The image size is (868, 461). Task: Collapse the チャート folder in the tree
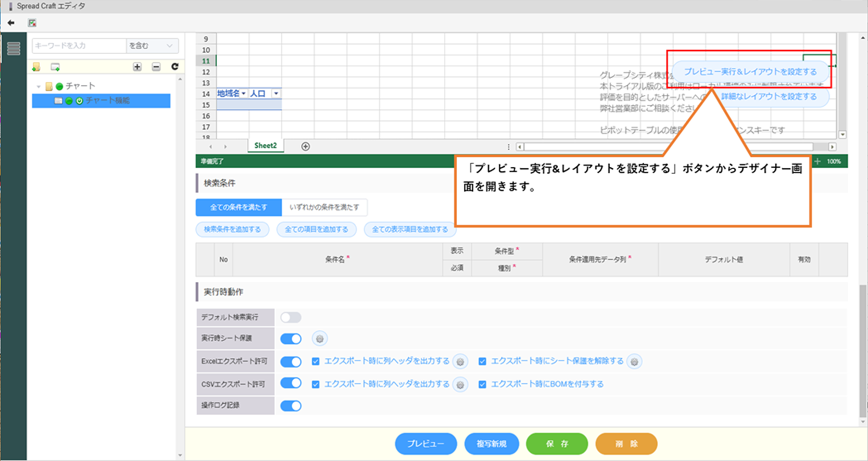point(39,86)
